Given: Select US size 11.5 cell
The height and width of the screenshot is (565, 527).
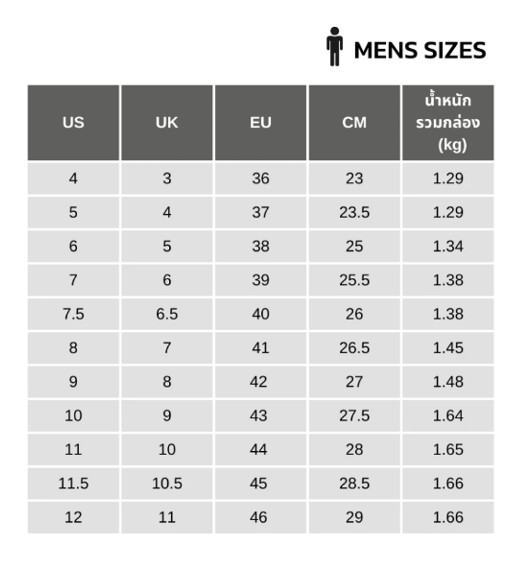Looking at the screenshot, I should tap(73, 483).
